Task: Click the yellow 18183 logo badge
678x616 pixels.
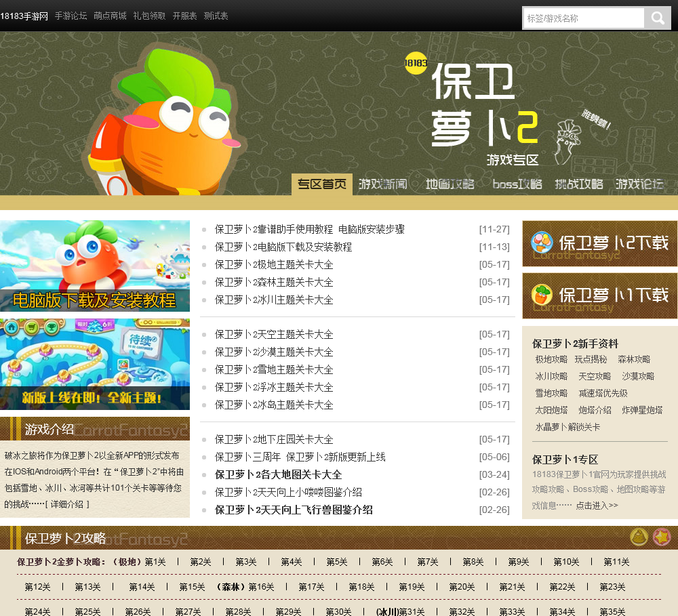Action: coord(416,63)
